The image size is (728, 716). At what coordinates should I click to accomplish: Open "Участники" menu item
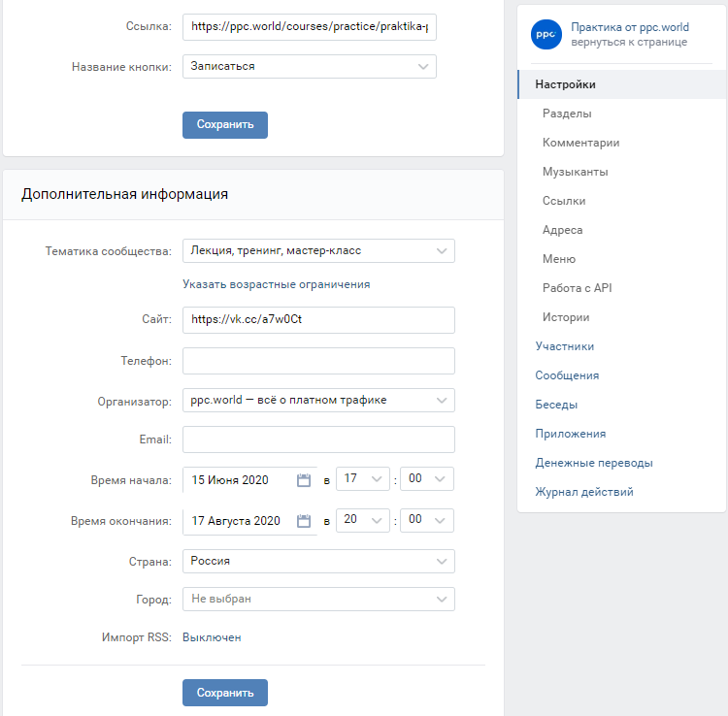[x=564, y=346]
